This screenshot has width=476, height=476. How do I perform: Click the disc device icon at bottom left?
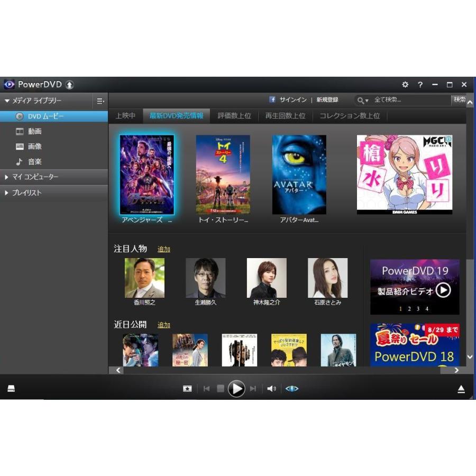(x=11, y=388)
